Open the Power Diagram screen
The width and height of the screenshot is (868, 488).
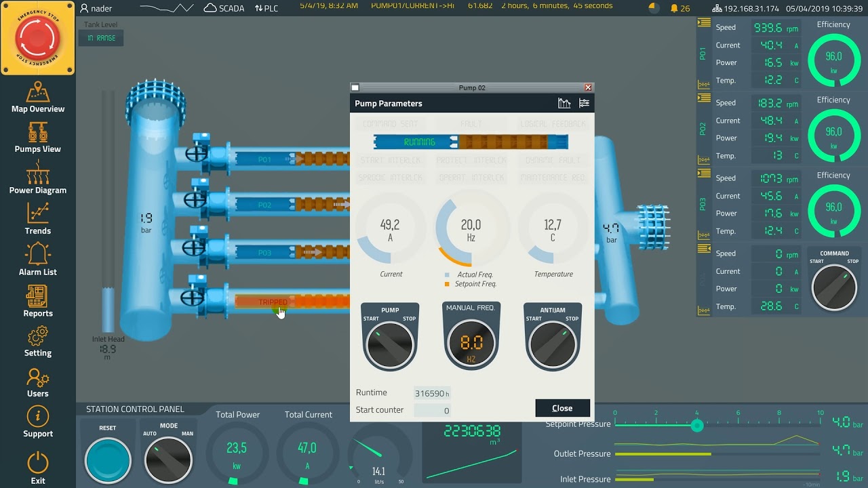point(38,178)
